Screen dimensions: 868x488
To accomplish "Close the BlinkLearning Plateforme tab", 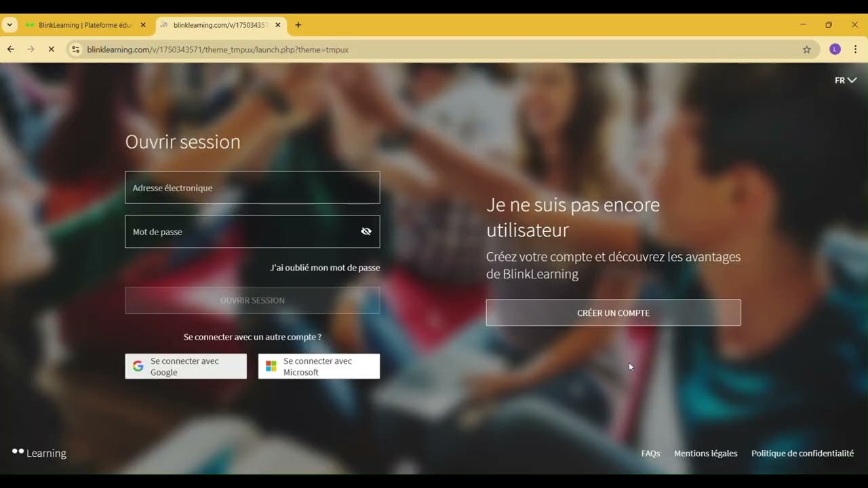I will pyautogui.click(x=143, y=25).
